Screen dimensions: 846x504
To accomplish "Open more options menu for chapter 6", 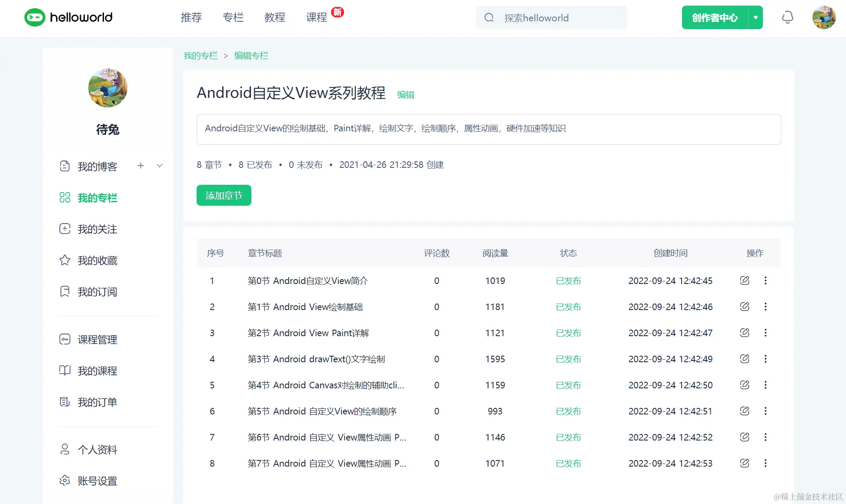I will 766,411.
